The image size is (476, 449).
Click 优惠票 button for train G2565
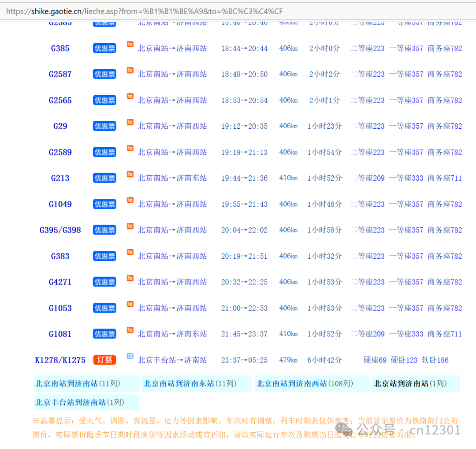point(104,100)
